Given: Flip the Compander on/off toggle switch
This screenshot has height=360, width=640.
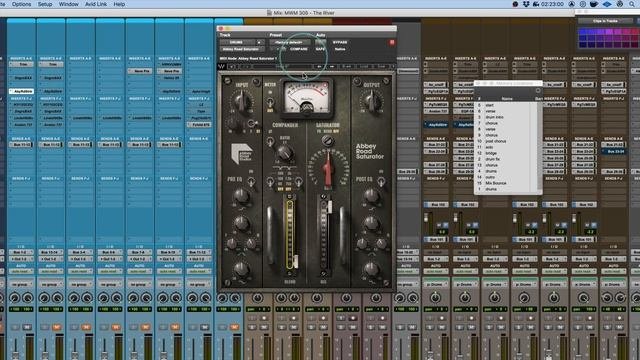Looking at the screenshot, I should point(270,142).
